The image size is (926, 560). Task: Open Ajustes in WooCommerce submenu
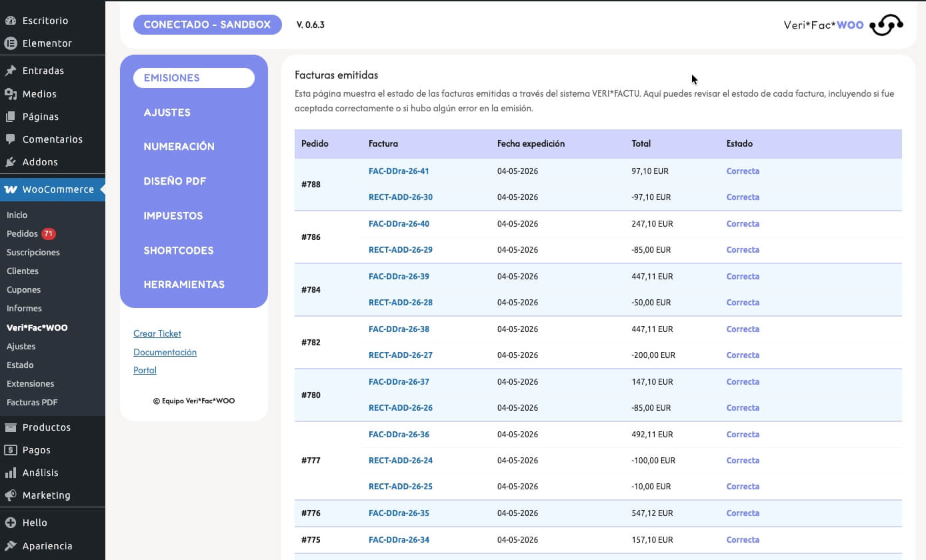pyautogui.click(x=21, y=347)
